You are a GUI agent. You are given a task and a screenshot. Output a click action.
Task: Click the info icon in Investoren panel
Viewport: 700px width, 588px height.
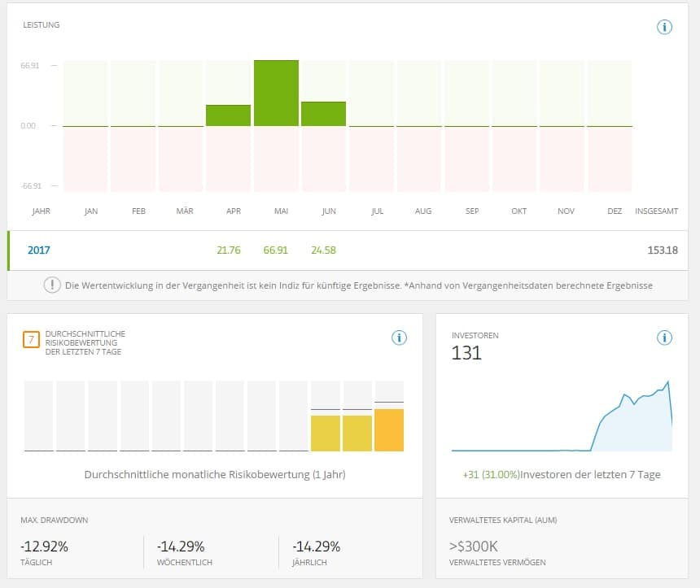[664, 338]
